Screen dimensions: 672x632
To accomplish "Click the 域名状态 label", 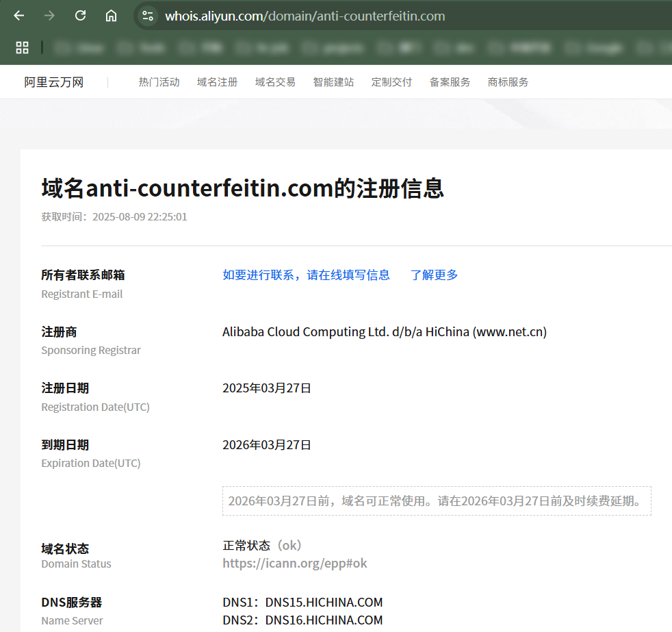I will click(65, 548).
